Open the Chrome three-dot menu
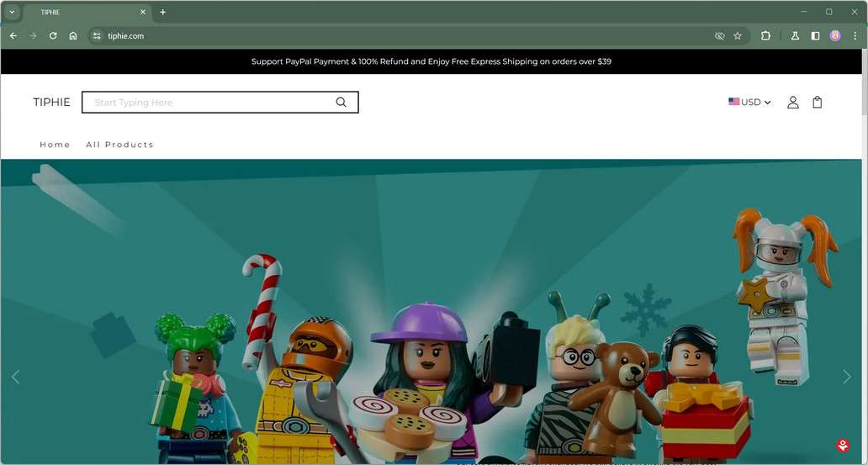 click(855, 36)
